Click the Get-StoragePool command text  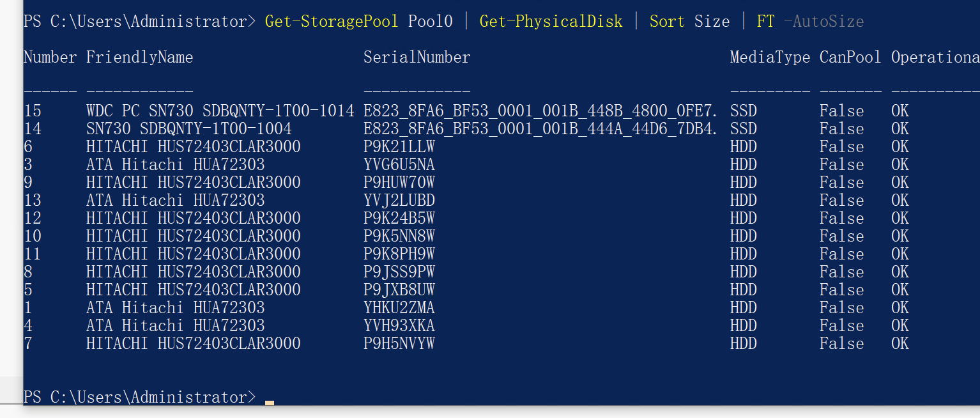332,22
